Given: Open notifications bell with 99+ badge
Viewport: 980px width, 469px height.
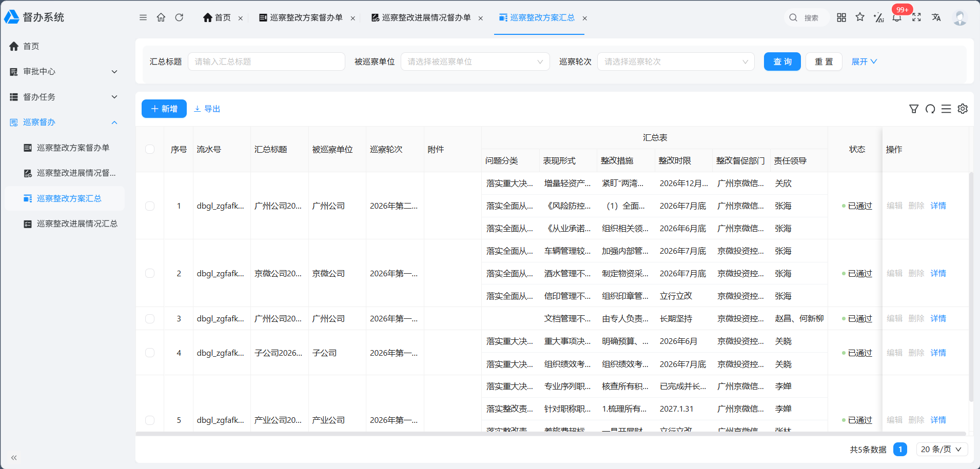Looking at the screenshot, I should (x=897, y=17).
